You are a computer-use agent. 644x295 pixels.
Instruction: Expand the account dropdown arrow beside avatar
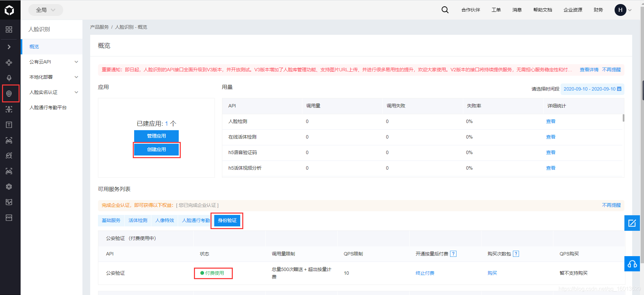pos(630,10)
